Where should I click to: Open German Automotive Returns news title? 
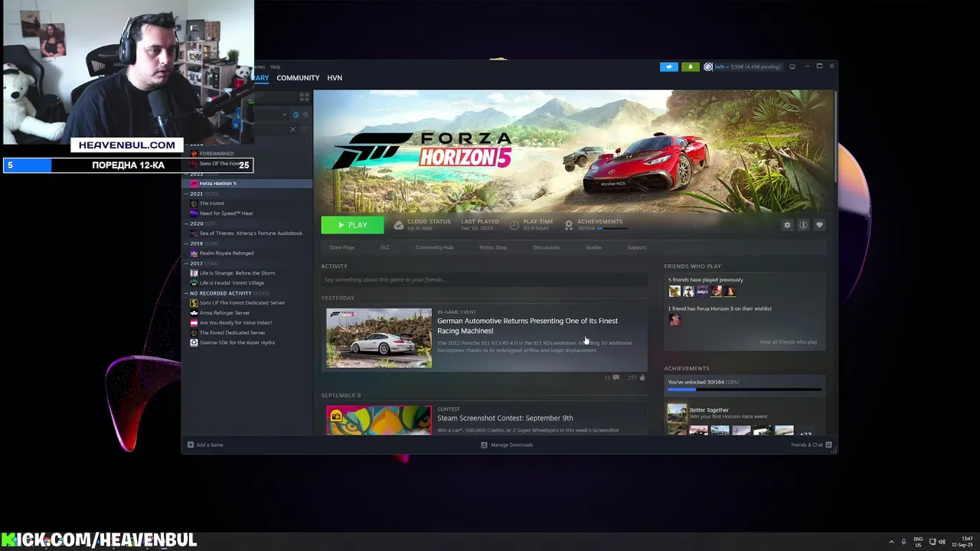[x=528, y=326]
